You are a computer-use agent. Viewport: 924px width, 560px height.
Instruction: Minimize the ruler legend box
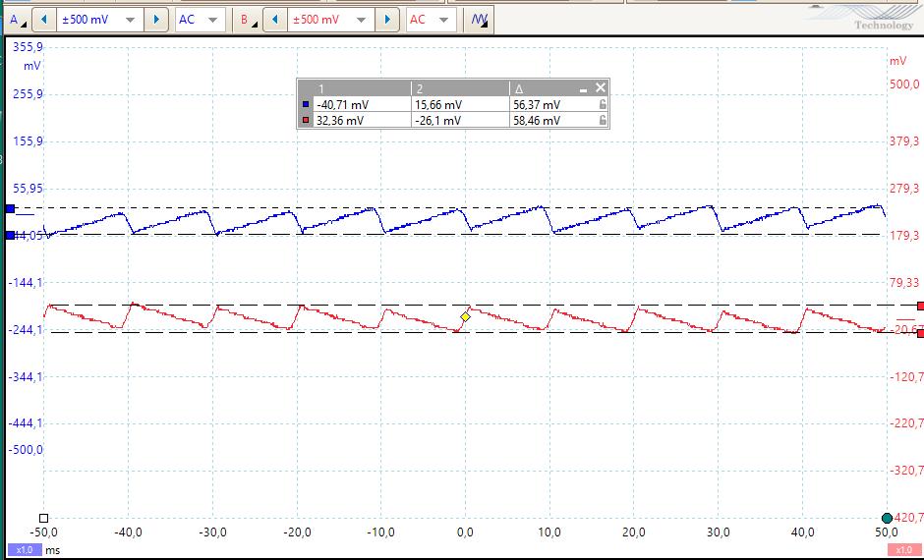583,89
